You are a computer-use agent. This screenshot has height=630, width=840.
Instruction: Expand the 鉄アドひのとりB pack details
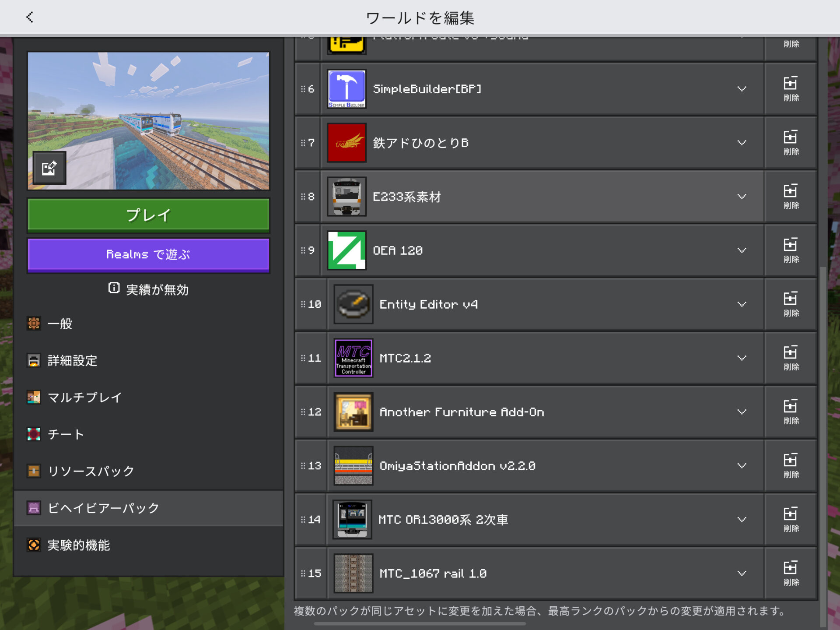742,143
